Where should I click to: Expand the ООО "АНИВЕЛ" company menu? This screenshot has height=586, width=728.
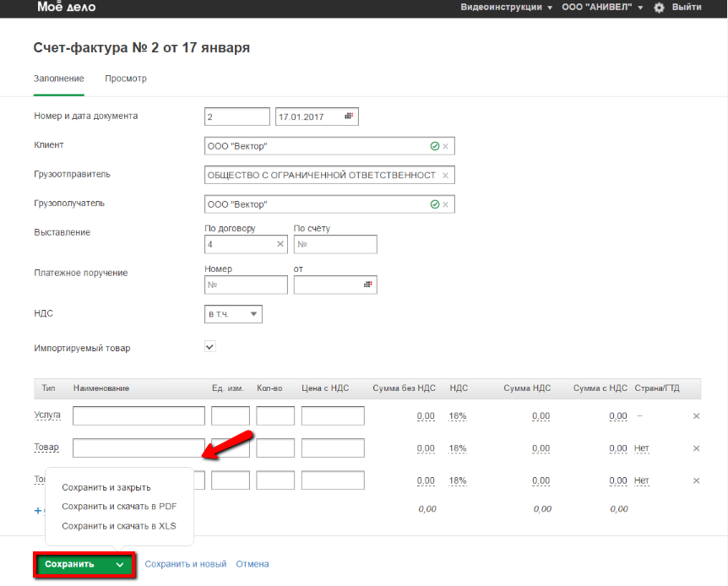pos(602,7)
